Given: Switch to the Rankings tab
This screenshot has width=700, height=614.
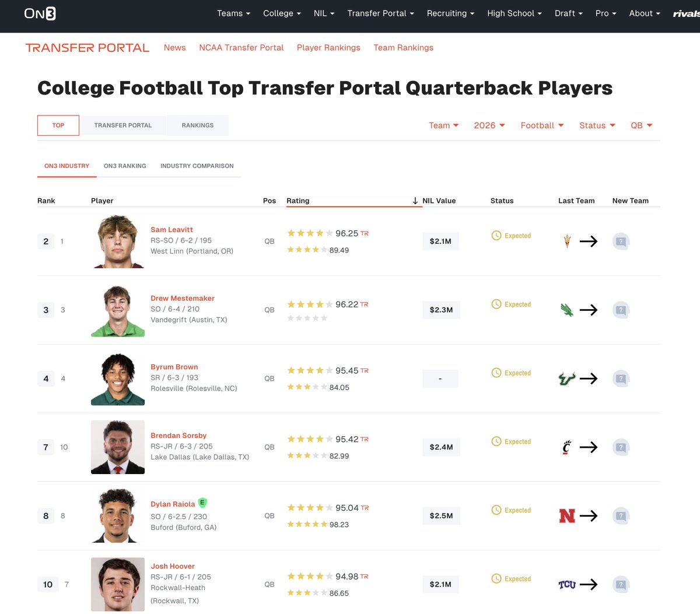Looking at the screenshot, I should pyautogui.click(x=198, y=125).
